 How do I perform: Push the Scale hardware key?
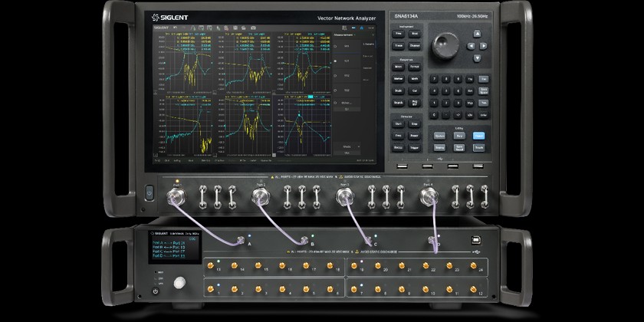coord(399,90)
